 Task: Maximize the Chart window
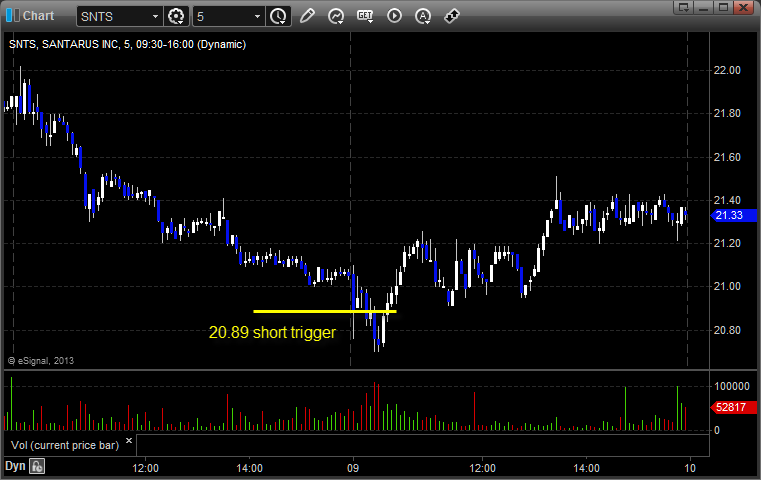[x=723, y=7]
